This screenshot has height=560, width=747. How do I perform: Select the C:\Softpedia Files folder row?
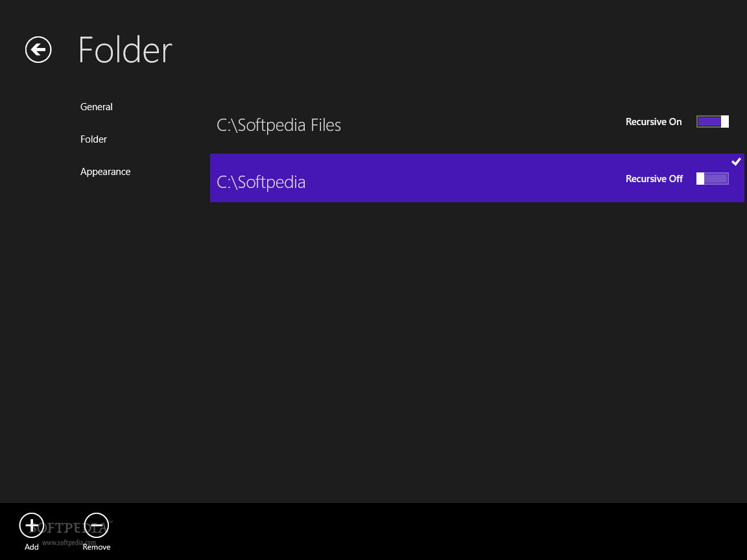pos(477,124)
